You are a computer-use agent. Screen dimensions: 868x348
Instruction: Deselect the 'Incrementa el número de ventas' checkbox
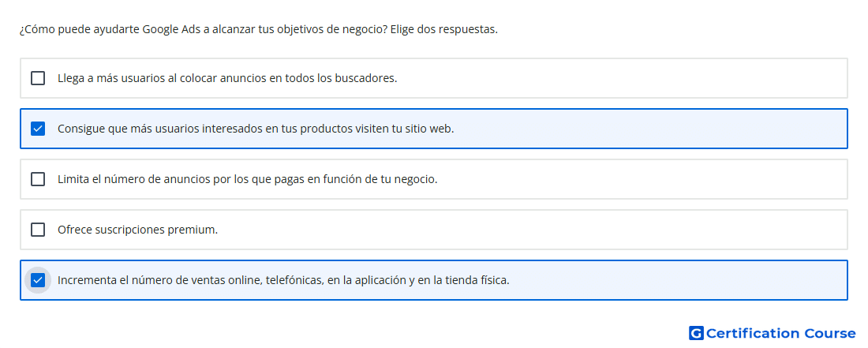click(38, 280)
